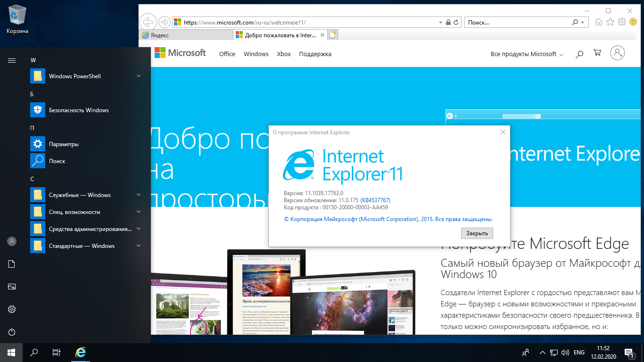Viewport: 644px width, 362px height.
Task: Click the Microsoft logo on the page
Action: [180, 53]
